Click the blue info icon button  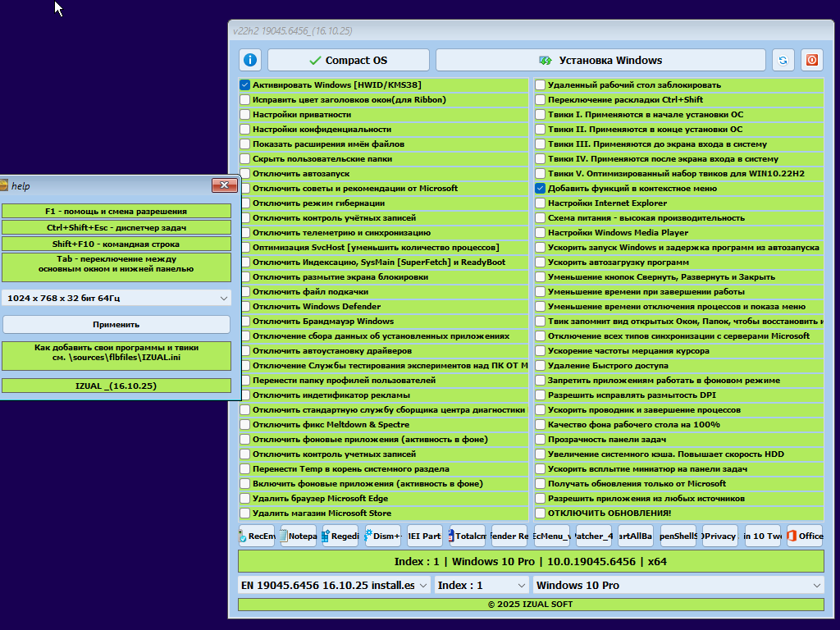click(250, 60)
